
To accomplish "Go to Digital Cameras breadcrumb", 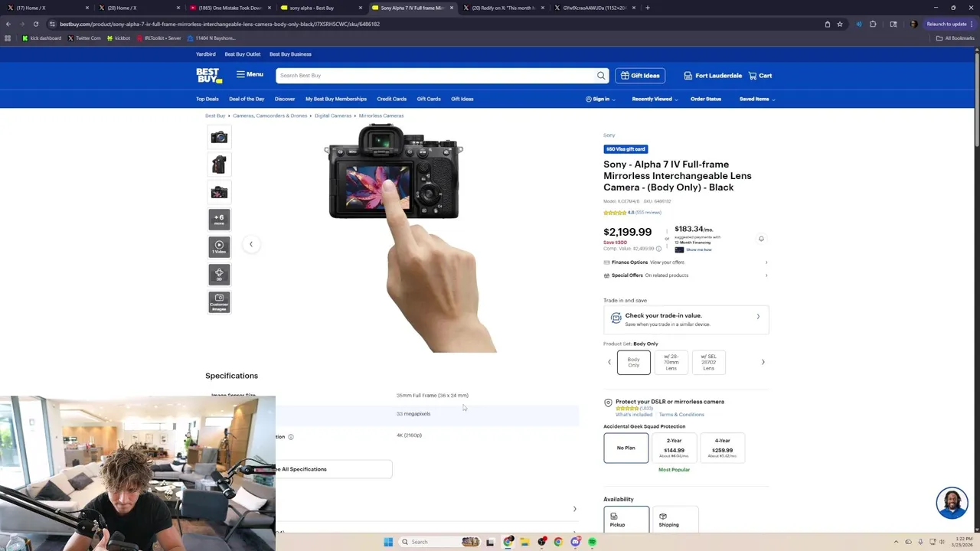I will point(333,116).
